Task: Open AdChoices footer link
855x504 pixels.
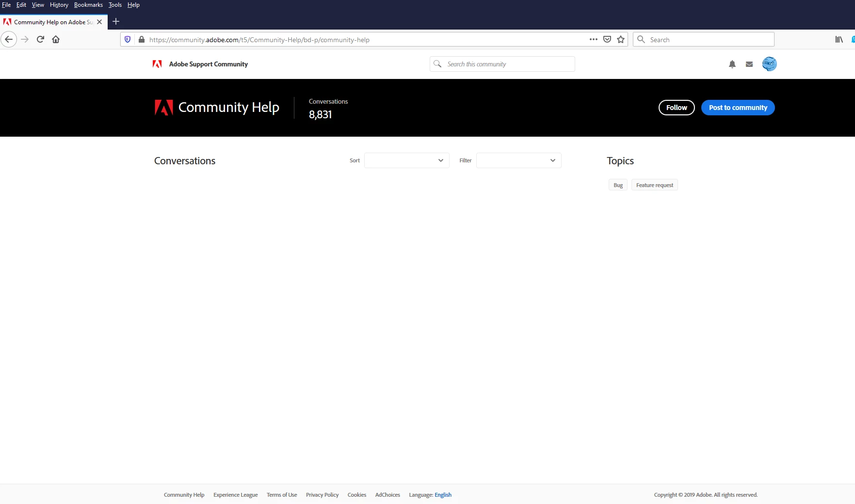Action: click(387, 495)
